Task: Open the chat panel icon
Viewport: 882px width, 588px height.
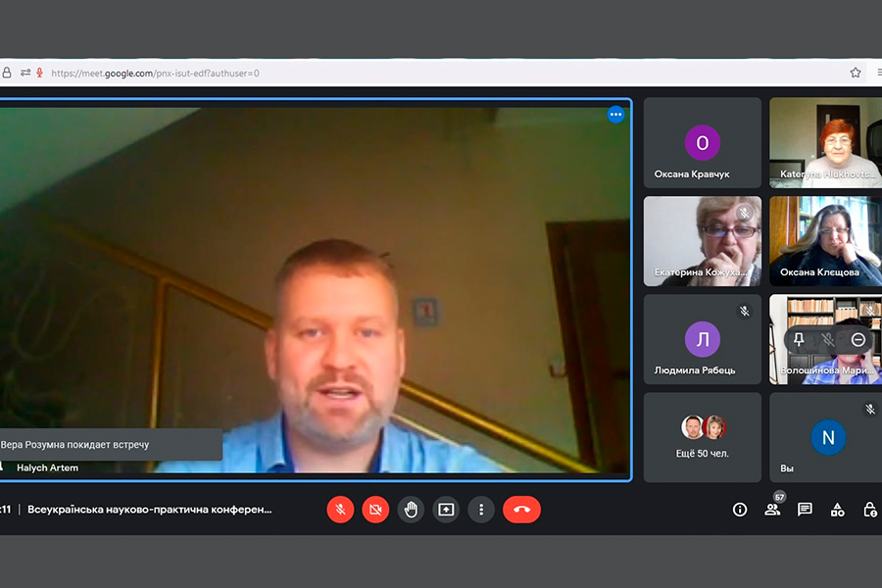Action: coord(805,510)
